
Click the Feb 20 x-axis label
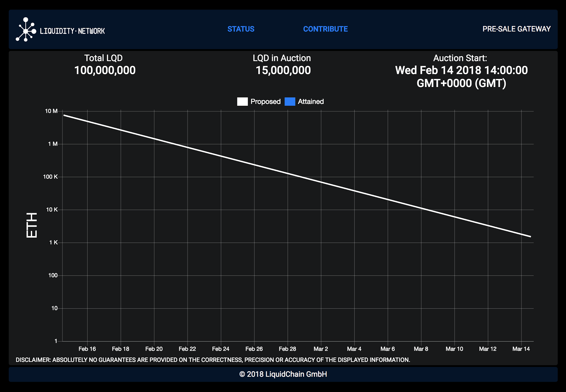click(154, 349)
